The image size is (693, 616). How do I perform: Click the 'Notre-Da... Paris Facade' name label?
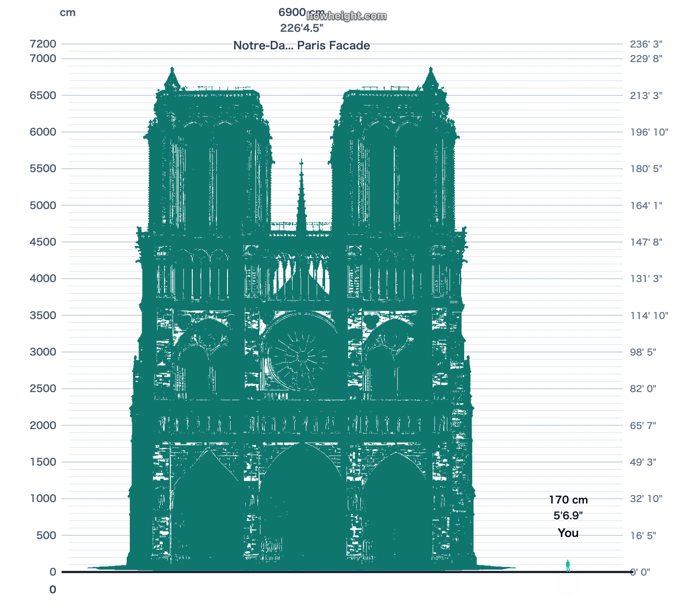(301, 45)
